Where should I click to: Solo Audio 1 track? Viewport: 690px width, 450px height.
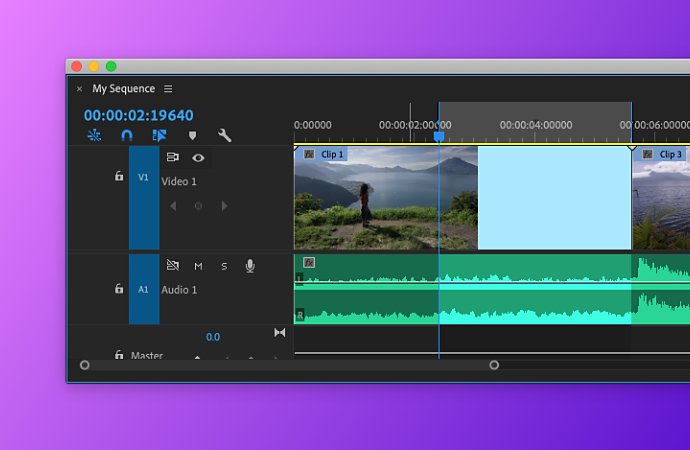click(x=224, y=266)
